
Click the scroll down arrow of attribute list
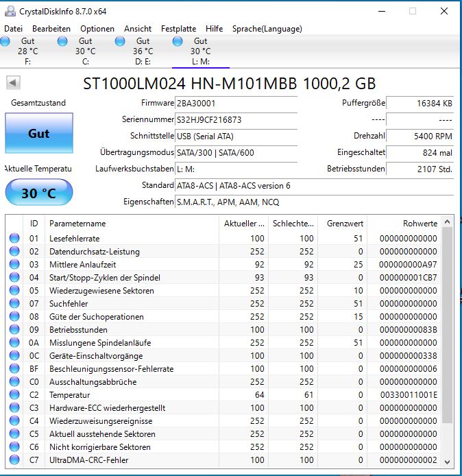point(447,462)
